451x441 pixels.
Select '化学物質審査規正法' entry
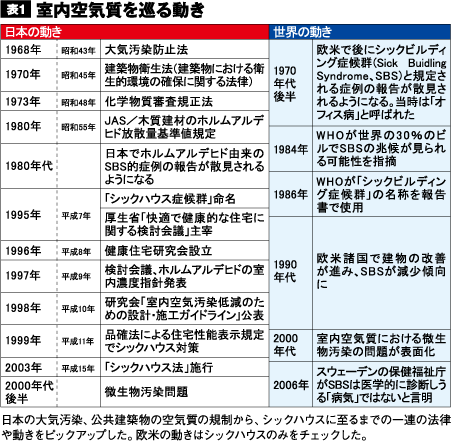pos(185,101)
